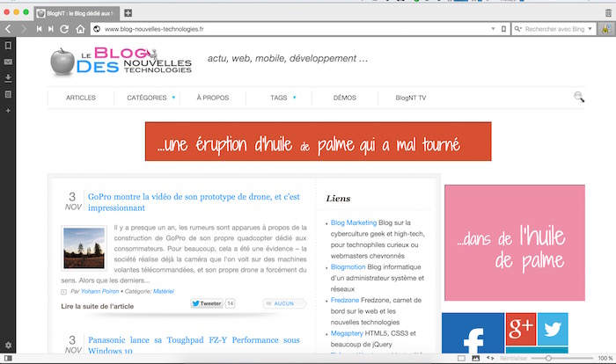Click the site search magnifier icon

coord(579,97)
